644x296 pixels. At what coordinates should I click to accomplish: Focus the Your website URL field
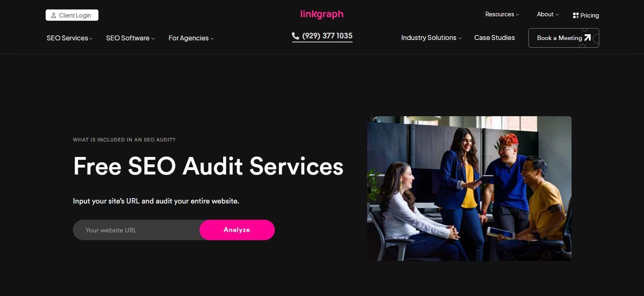click(136, 230)
